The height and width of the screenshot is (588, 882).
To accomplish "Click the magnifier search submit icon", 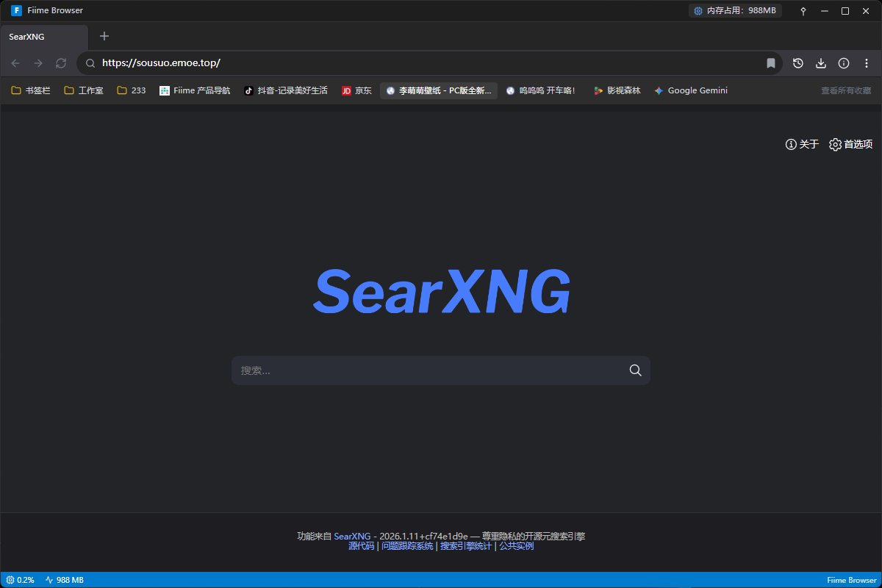I will coord(635,370).
